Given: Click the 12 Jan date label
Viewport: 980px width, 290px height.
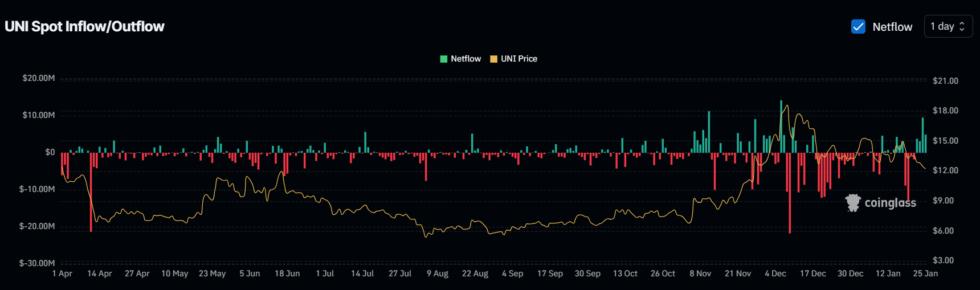Looking at the screenshot, I should tap(888, 273).
